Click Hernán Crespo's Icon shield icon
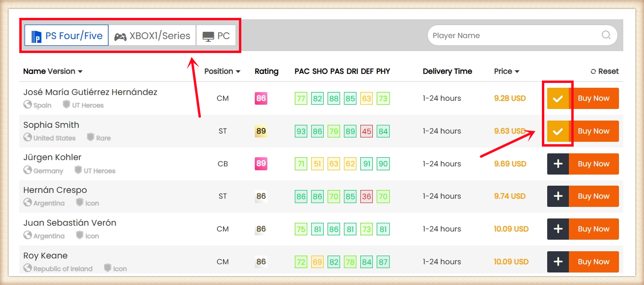The height and width of the screenshot is (285, 644). (x=79, y=203)
